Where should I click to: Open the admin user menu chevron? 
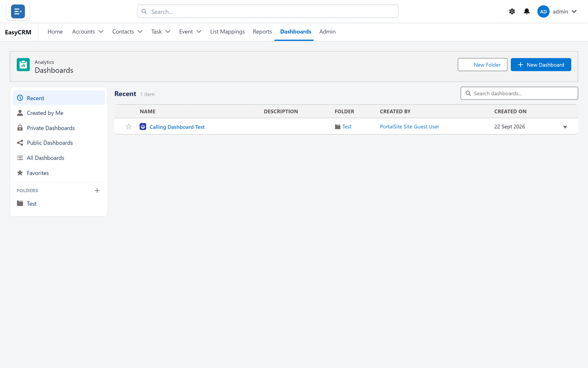[x=574, y=11]
